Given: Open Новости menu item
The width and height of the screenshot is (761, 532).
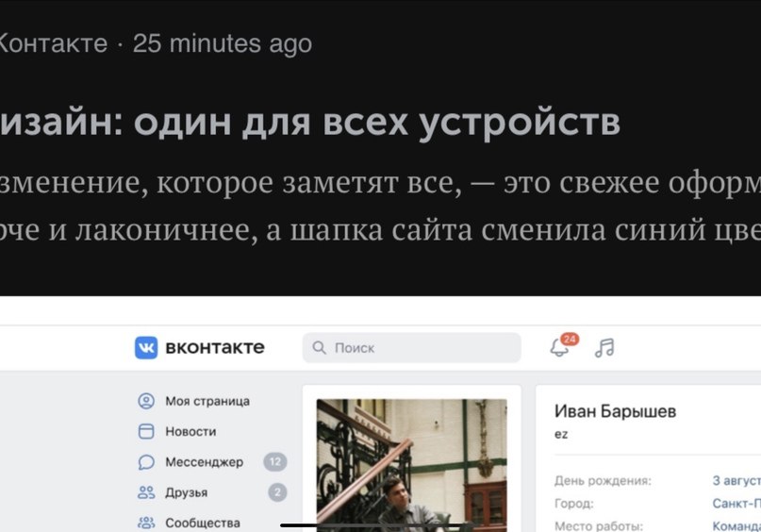Looking at the screenshot, I should coord(190,431).
